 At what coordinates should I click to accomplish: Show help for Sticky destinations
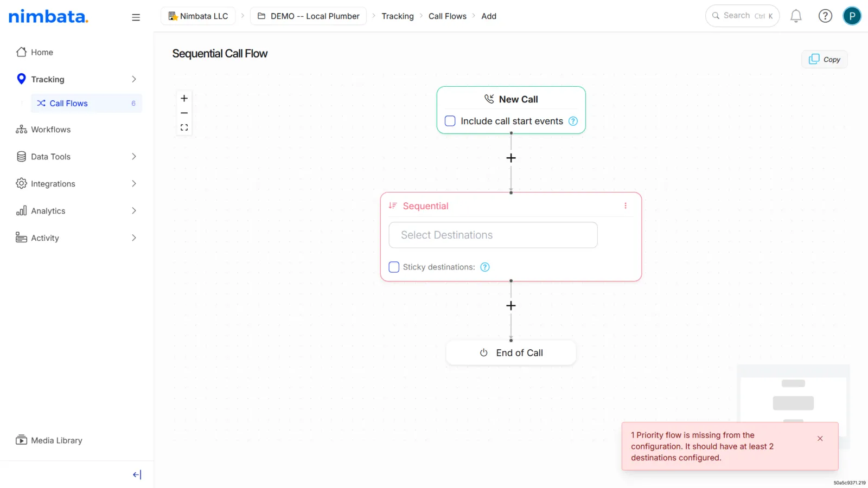click(x=485, y=267)
